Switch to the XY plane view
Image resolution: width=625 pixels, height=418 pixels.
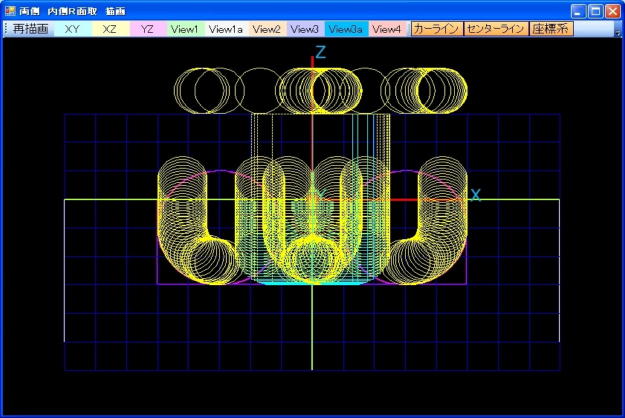pos(72,30)
